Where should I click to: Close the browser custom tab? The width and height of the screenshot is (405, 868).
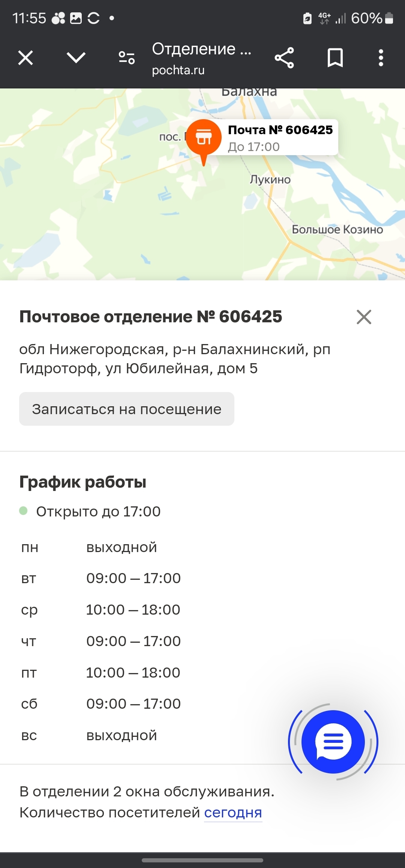coord(25,58)
